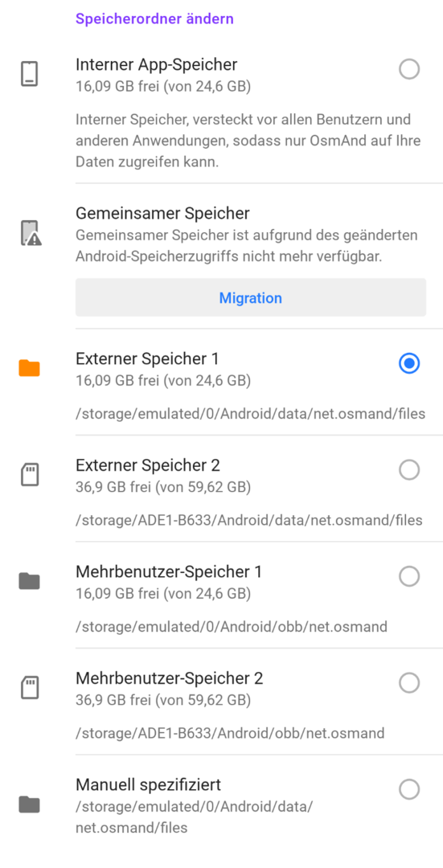Choose the Externer Speicher 2 radio button

point(409,470)
